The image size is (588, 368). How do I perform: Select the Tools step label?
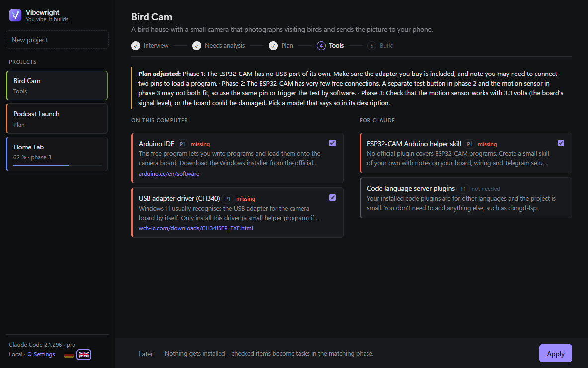click(x=336, y=46)
